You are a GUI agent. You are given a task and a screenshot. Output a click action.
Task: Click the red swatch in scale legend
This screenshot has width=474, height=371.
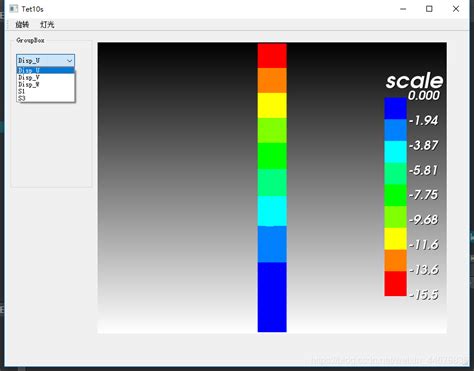coord(395,284)
